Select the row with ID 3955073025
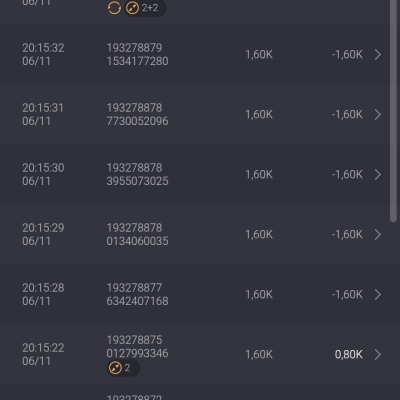Screen dimensions: 400x400 (x=195, y=175)
